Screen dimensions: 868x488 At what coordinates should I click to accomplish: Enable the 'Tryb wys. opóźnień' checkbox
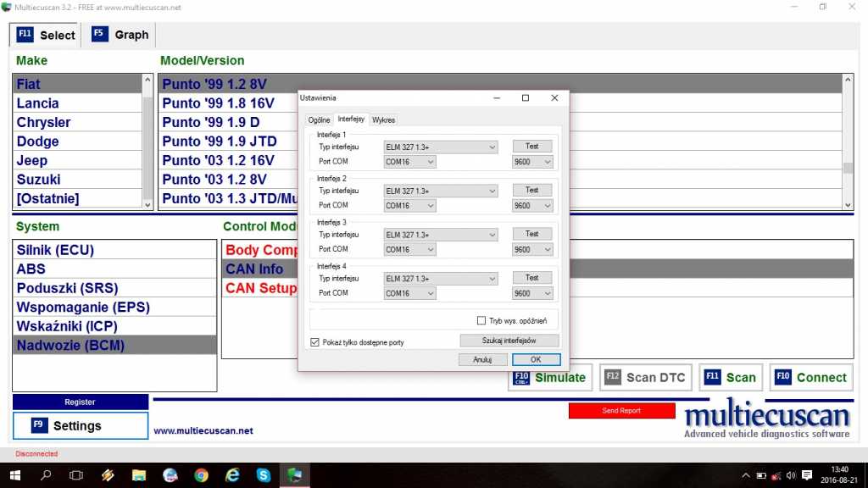pyautogui.click(x=482, y=321)
